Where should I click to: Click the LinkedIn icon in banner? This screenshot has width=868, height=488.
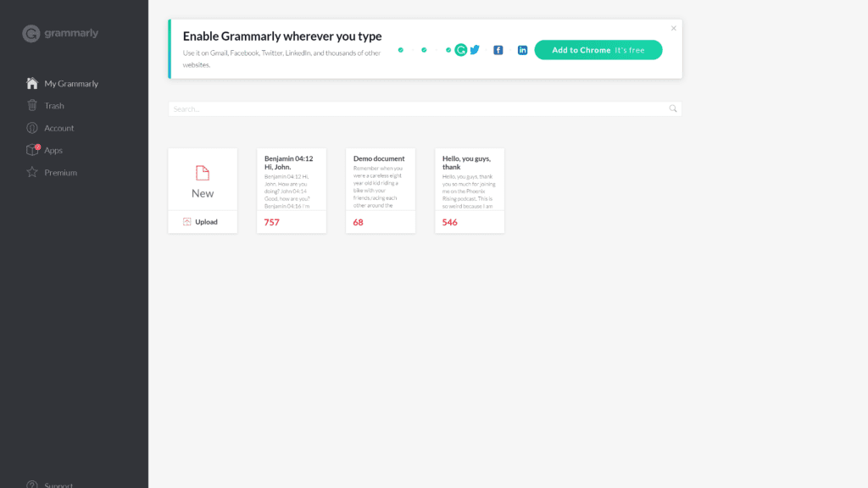tap(522, 50)
